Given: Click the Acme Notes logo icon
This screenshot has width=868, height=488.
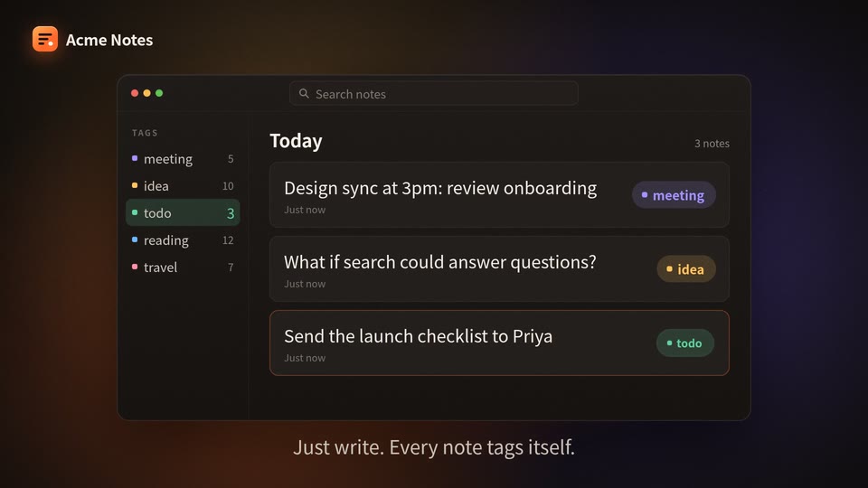Looking at the screenshot, I should [x=45, y=39].
